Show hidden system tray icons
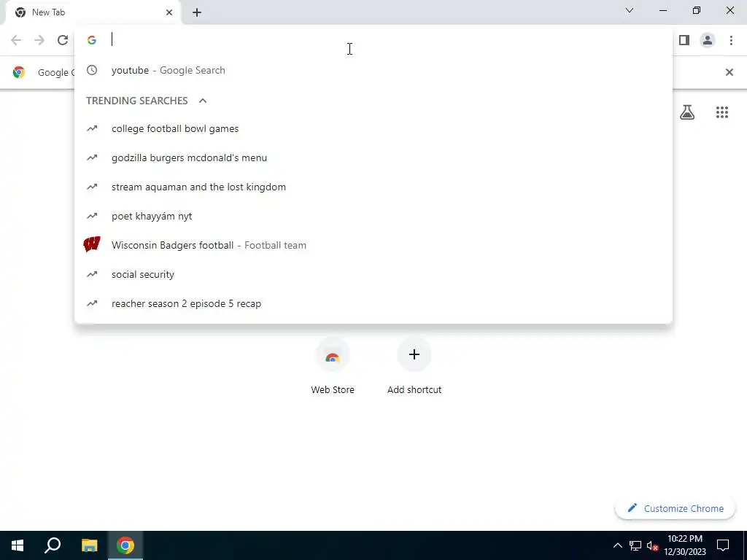This screenshot has width=747, height=560. pyautogui.click(x=617, y=545)
